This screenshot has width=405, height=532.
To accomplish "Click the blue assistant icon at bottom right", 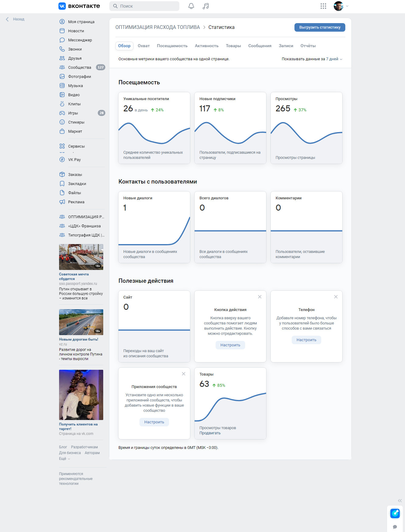I will click(395, 513).
